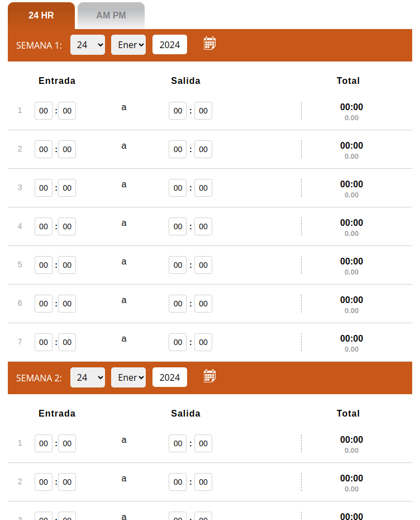Open the day dropdown for Semana 1
This screenshot has height=520, width=420.
point(88,44)
